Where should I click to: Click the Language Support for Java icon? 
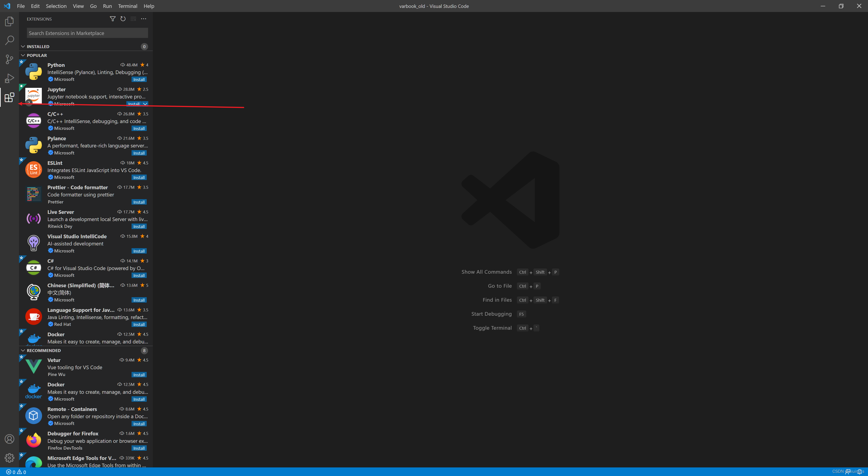[x=34, y=317]
